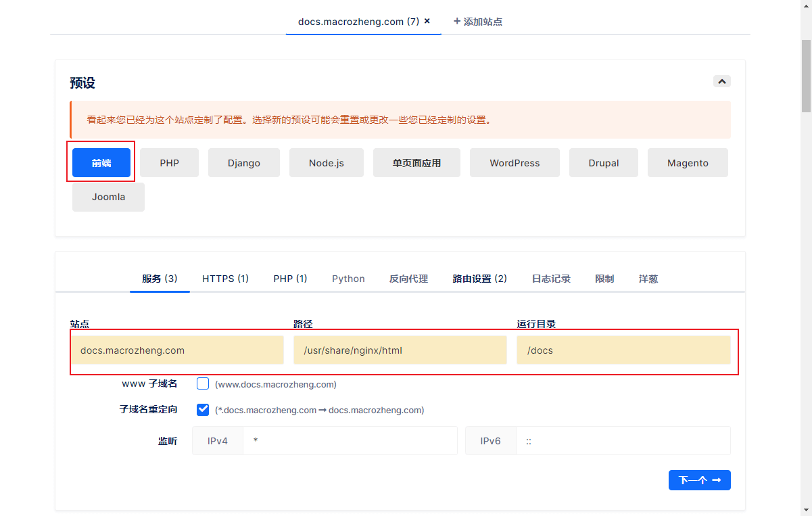The width and height of the screenshot is (812, 516).
Task: Go to the 路由设置 (2) tab
Action: (479, 279)
